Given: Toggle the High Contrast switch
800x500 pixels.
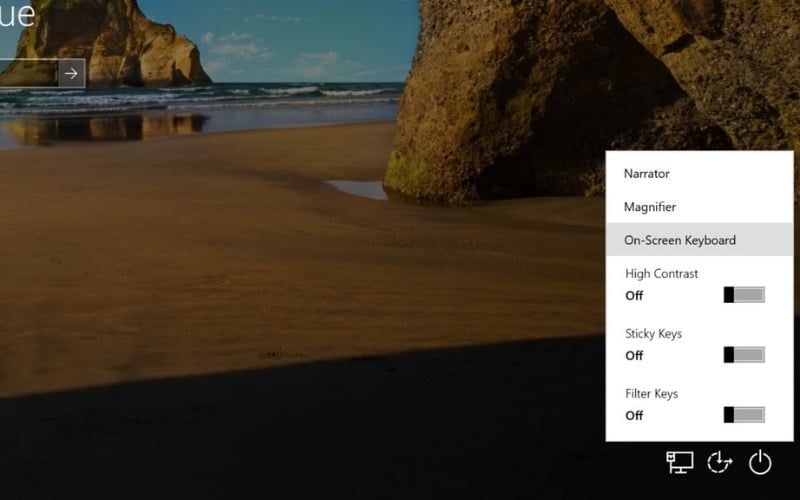Looking at the screenshot, I should click(x=744, y=295).
